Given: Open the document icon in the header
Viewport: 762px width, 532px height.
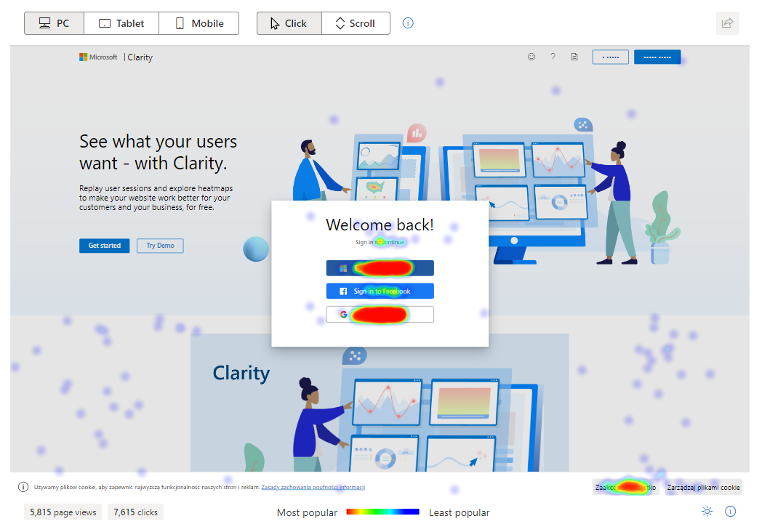Looking at the screenshot, I should coord(574,57).
